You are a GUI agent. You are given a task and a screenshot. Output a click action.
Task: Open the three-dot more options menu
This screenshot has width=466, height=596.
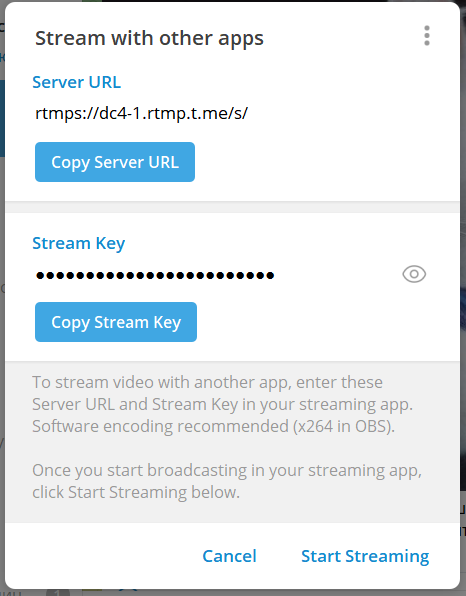426,36
